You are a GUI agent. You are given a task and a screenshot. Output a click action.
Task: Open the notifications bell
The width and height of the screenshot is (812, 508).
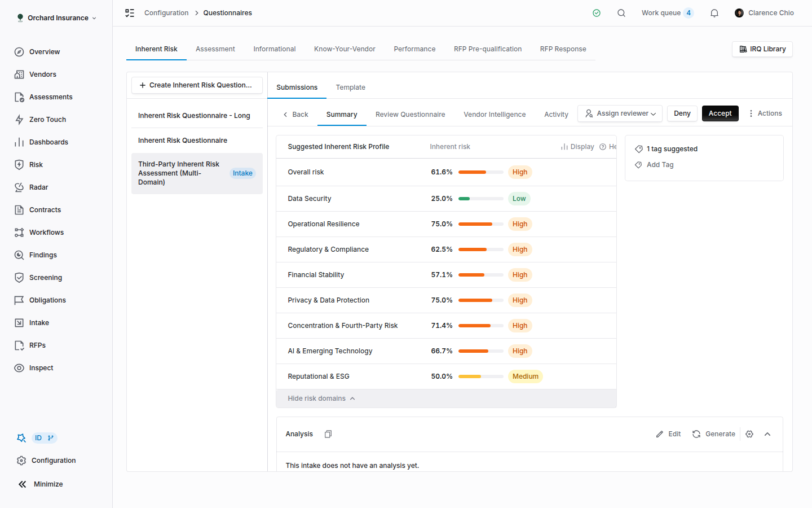click(714, 13)
